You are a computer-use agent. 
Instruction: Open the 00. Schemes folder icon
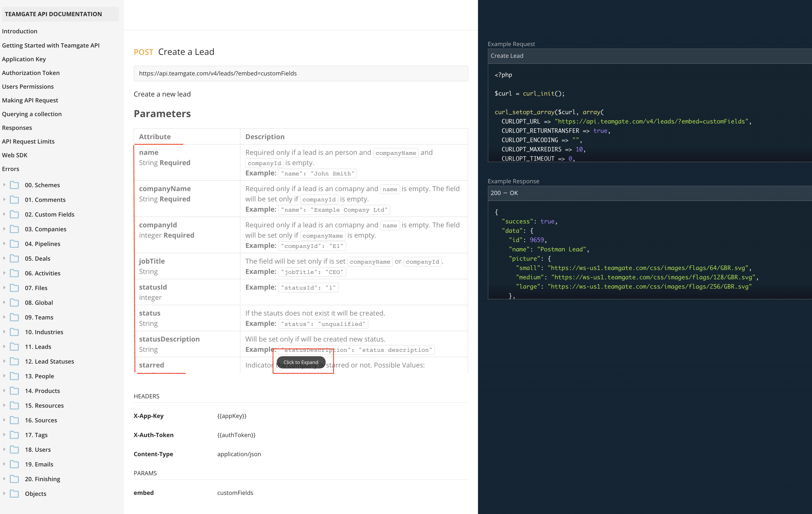pyautogui.click(x=14, y=185)
